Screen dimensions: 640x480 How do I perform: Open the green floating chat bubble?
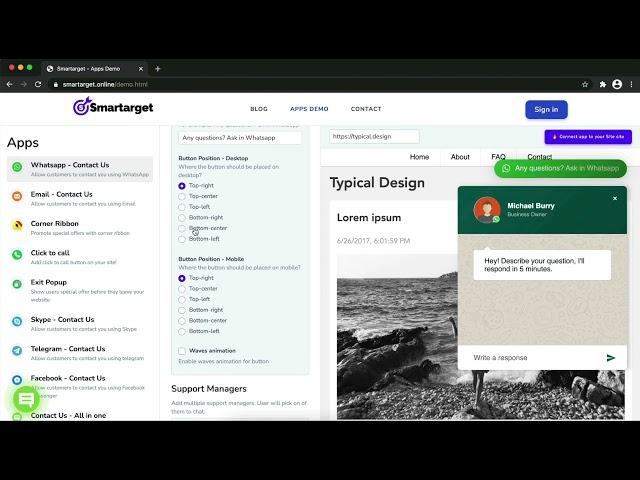tap(27, 399)
